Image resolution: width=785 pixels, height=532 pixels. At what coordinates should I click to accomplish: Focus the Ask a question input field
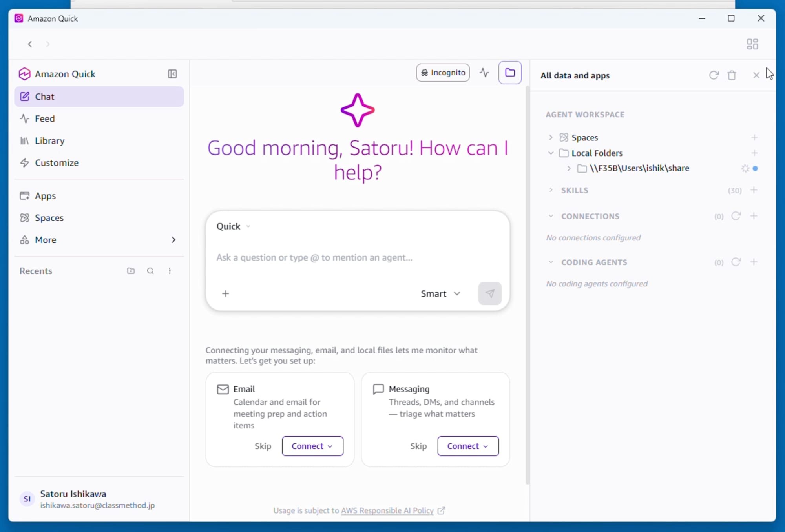357,257
